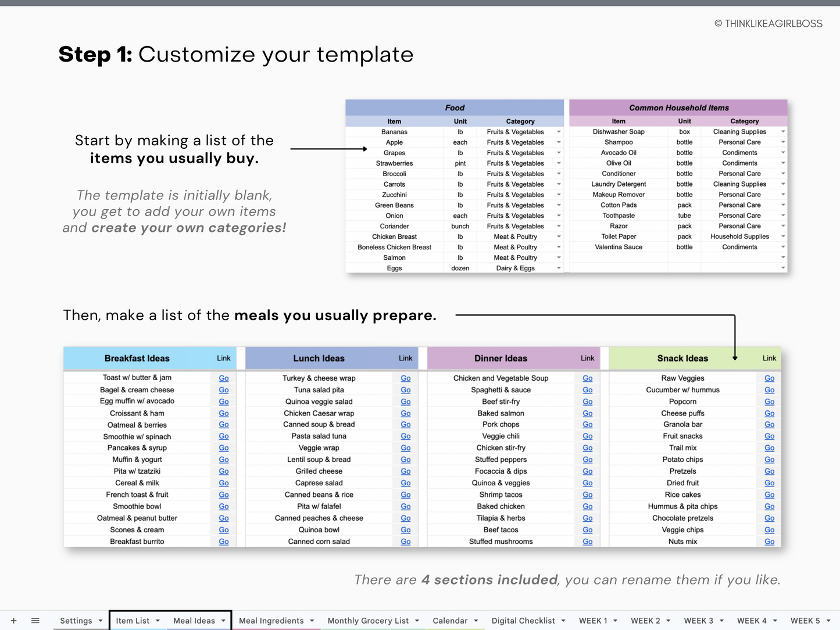Open the category dropdown for Eggs
This screenshot has height=630, width=840.
559,268
